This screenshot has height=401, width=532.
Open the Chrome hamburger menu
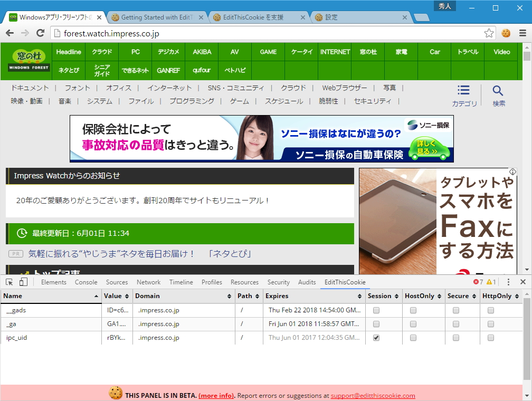point(523,33)
